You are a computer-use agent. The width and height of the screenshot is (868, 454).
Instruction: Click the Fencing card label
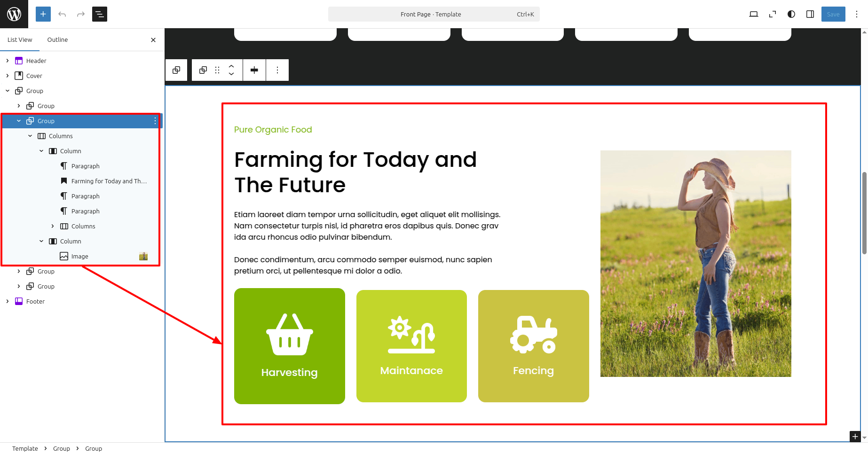534,371
